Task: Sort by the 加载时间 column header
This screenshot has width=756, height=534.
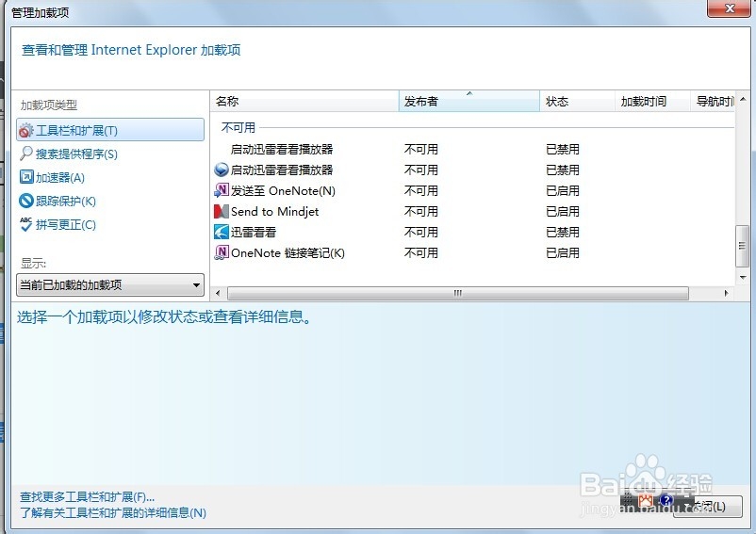Action: 652,101
